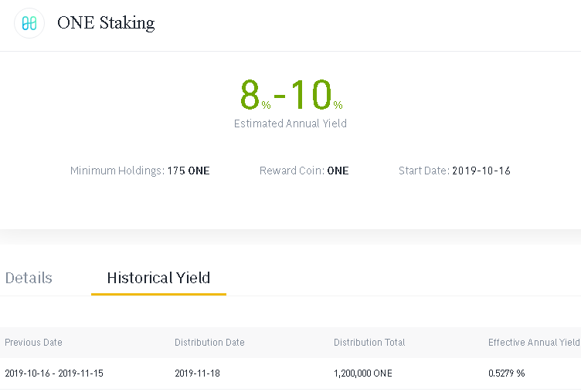Click the Reward Coin ONE value
This screenshot has height=392, width=581.
tap(338, 171)
